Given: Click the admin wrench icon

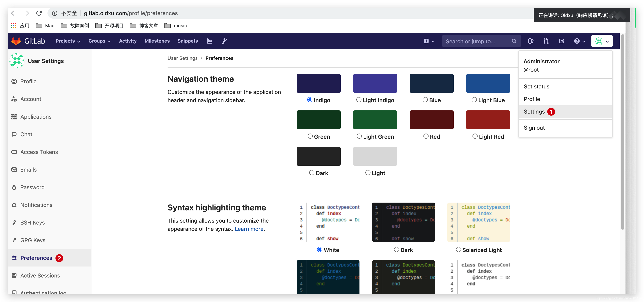Looking at the screenshot, I should (224, 41).
